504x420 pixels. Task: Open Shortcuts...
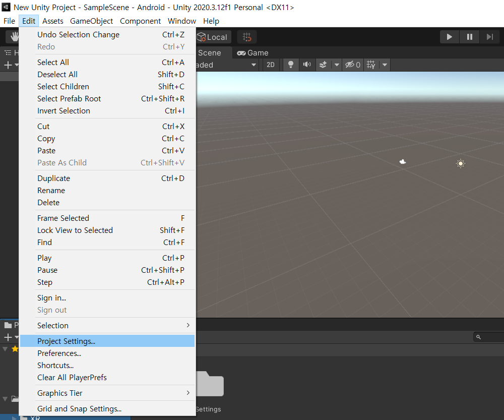coord(107,366)
